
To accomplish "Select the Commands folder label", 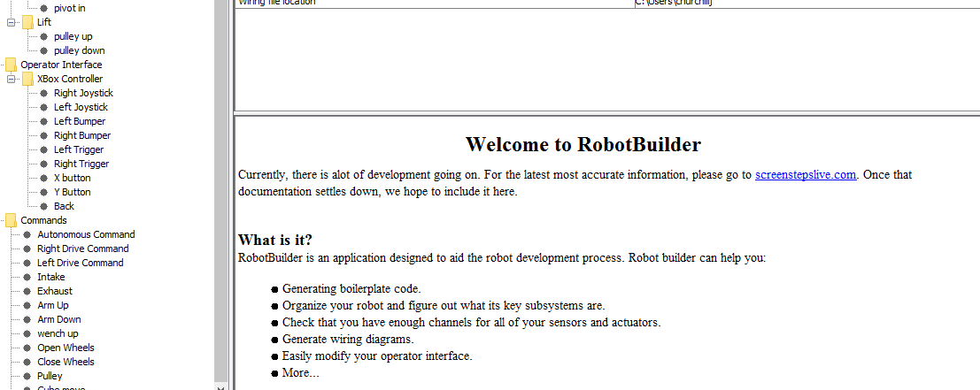I will pyautogui.click(x=43, y=220).
